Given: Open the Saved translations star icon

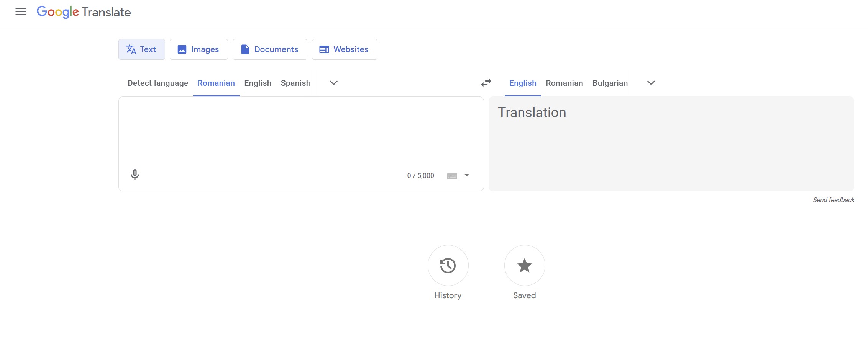Looking at the screenshot, I should 524,266.
